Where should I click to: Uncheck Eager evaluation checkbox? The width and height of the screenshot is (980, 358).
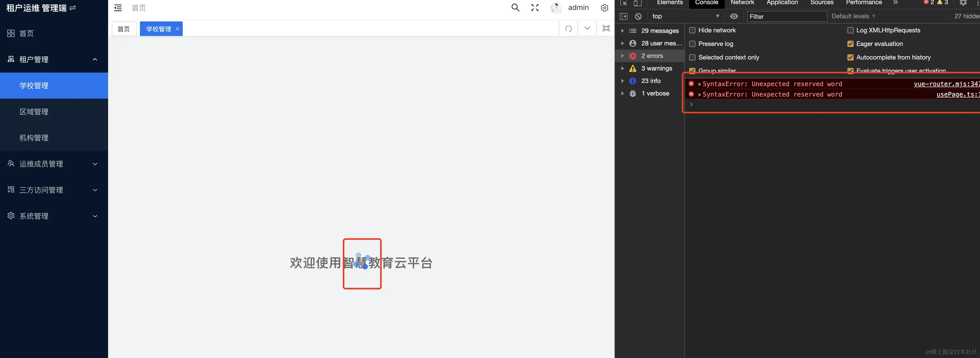click(850, 44)
